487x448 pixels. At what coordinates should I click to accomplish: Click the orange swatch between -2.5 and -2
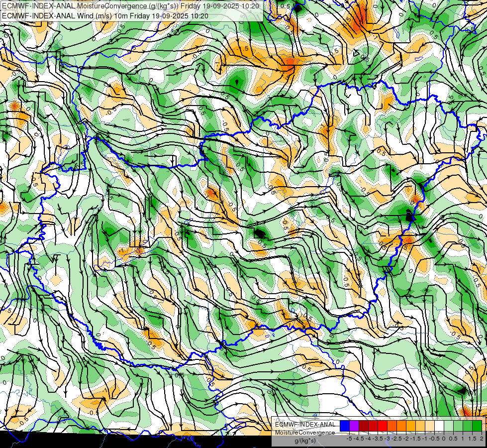click(401, 426)
